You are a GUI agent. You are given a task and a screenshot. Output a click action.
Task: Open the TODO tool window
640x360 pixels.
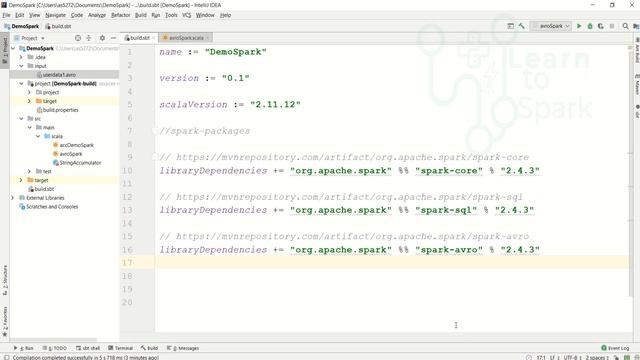(x=55, y=348)
